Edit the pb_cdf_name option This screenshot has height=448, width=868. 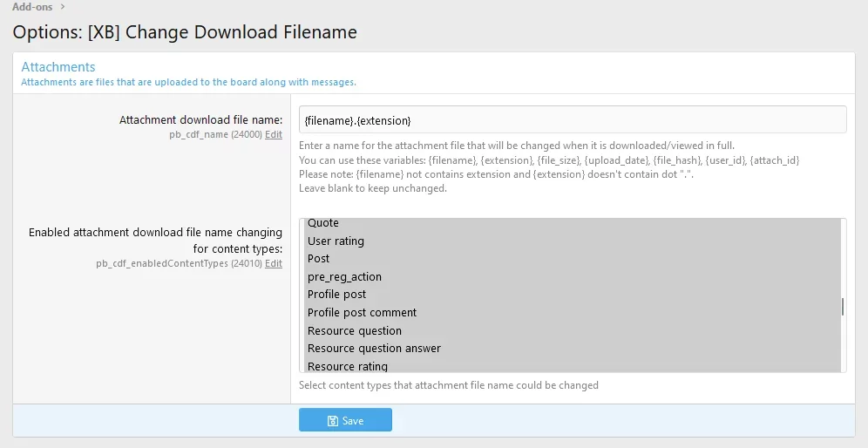pyautogui.click(x=274, y=135)
